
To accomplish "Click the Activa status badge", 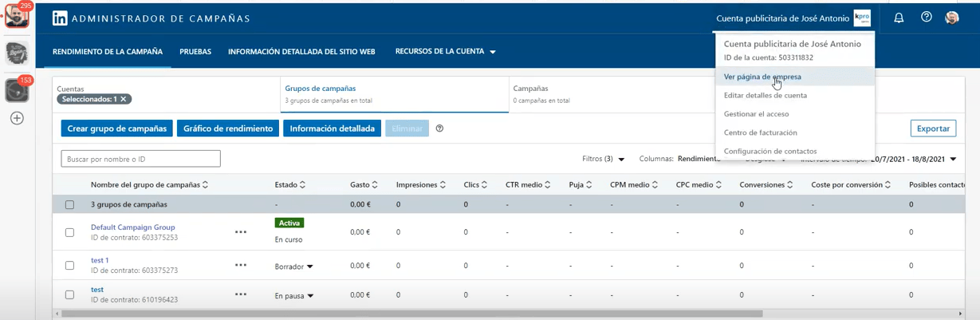I will tap(289, 223).
